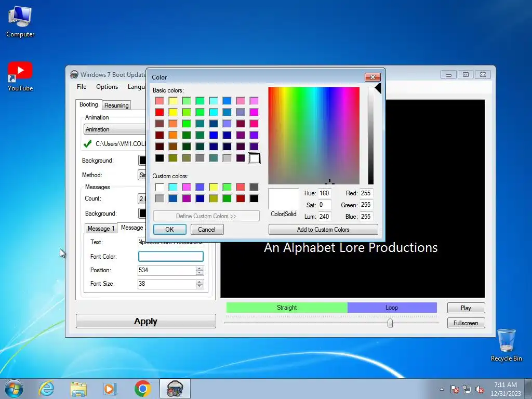532x399 pixels.
Task: Click the Font Color swatch field
Action: pos(170,257)
